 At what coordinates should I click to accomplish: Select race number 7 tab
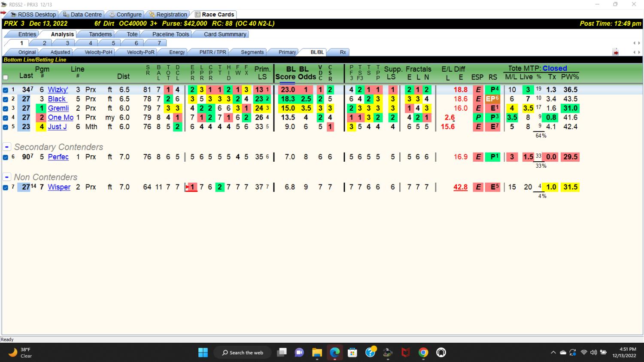(x=159, y=43)
